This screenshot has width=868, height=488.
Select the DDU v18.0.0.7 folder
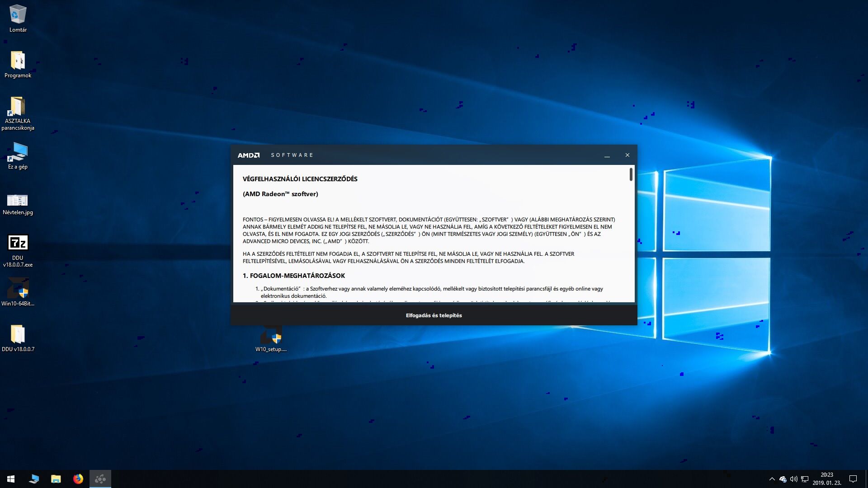(18, 338)
